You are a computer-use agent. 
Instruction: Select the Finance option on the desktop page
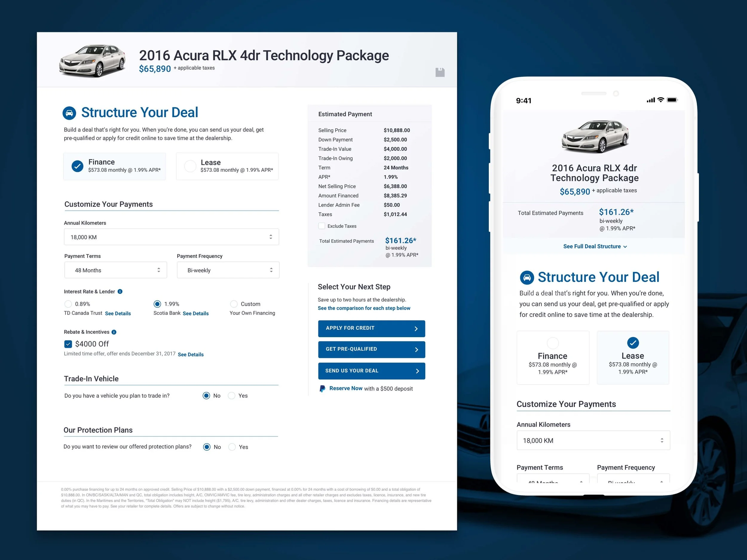point(114,166)
